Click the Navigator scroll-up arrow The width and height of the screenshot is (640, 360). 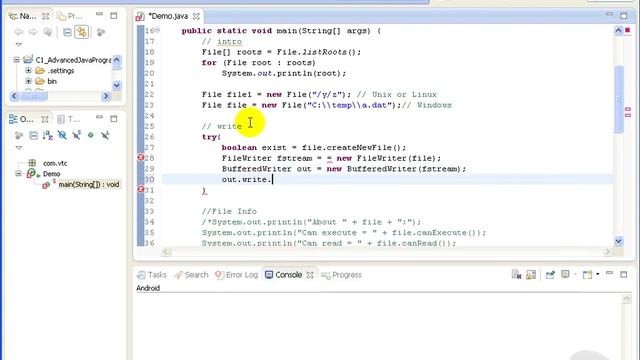pos(117,60)
